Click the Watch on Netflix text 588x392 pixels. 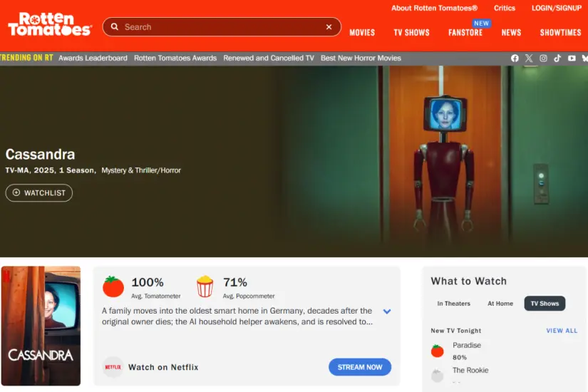163,367
